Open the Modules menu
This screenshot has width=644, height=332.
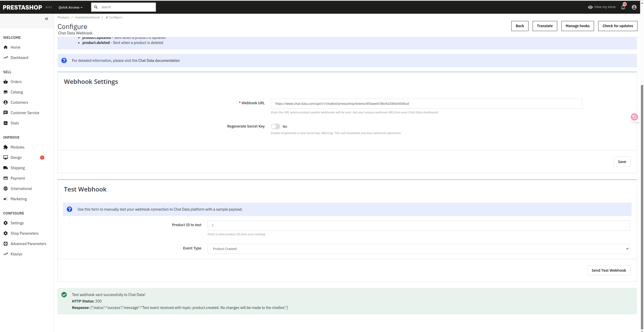pos(18,147)
